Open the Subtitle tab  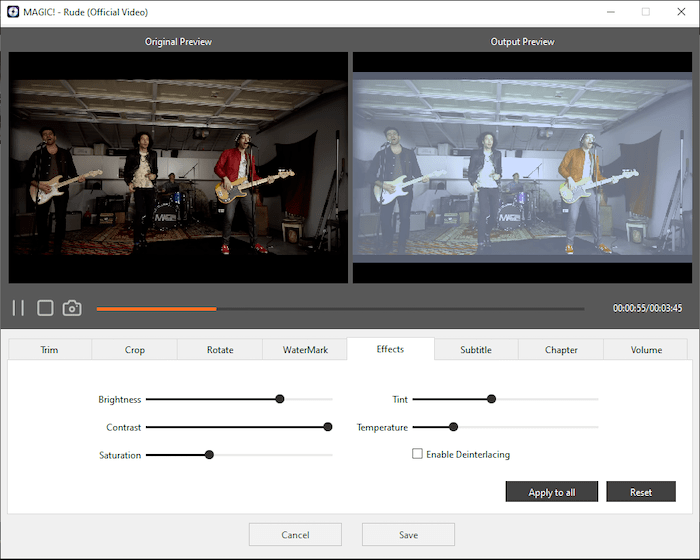[x=476, y=350]
